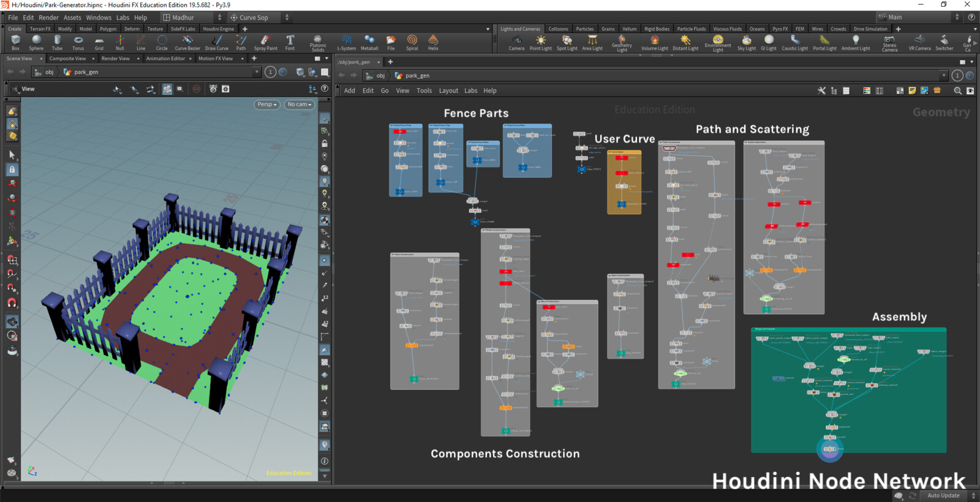This screenshot has height=502, width=980.
Task: Select the Spiral shelf tool
Action: (x=412, y=42)
